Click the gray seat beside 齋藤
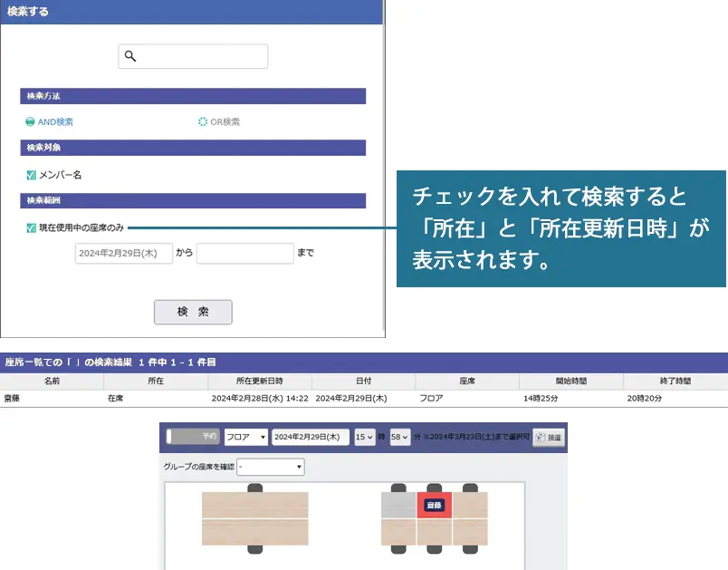 pos(398,505)
